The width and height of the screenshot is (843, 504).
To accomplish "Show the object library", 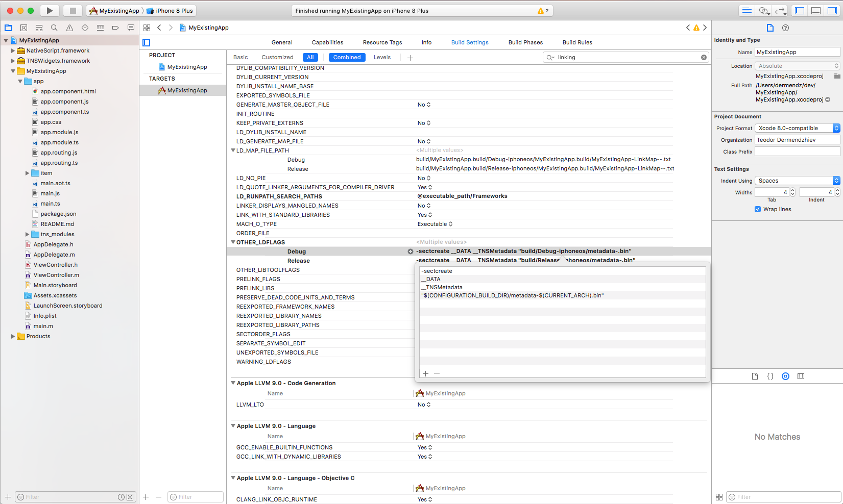I will (785, 376).
